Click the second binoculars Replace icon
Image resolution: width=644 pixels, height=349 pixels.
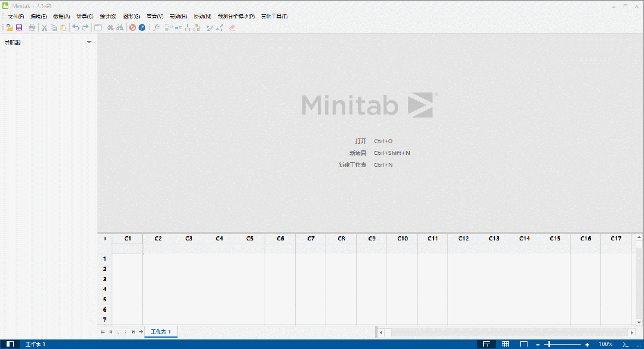coord(120,27)
